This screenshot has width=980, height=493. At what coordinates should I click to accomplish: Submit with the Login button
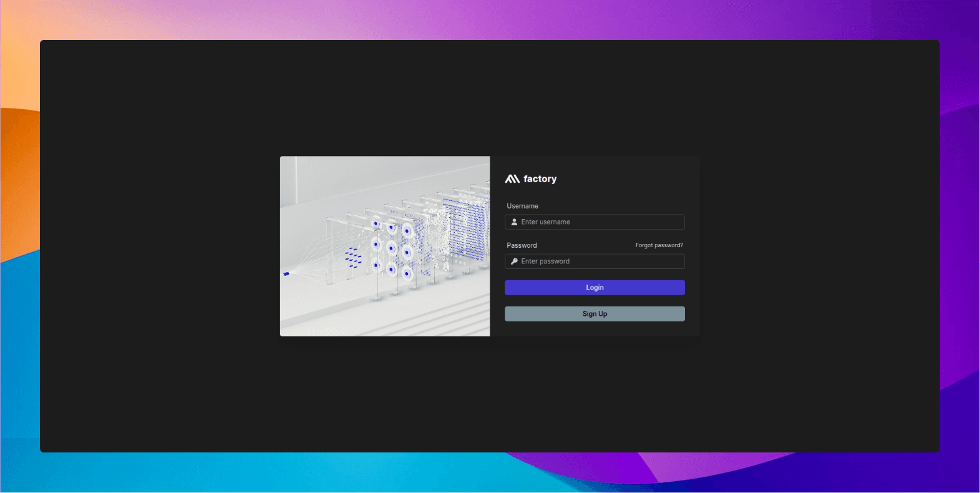(x=594, y=288)
